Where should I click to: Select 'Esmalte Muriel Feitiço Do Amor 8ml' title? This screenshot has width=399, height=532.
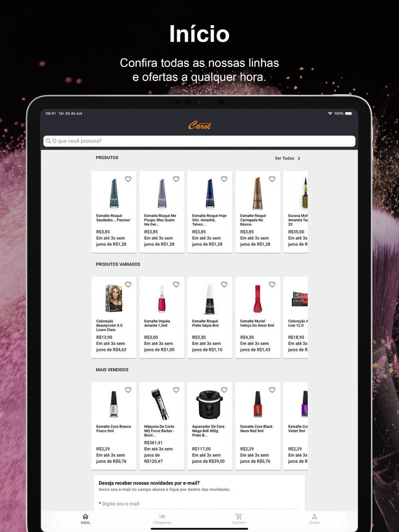click(257, 323)
